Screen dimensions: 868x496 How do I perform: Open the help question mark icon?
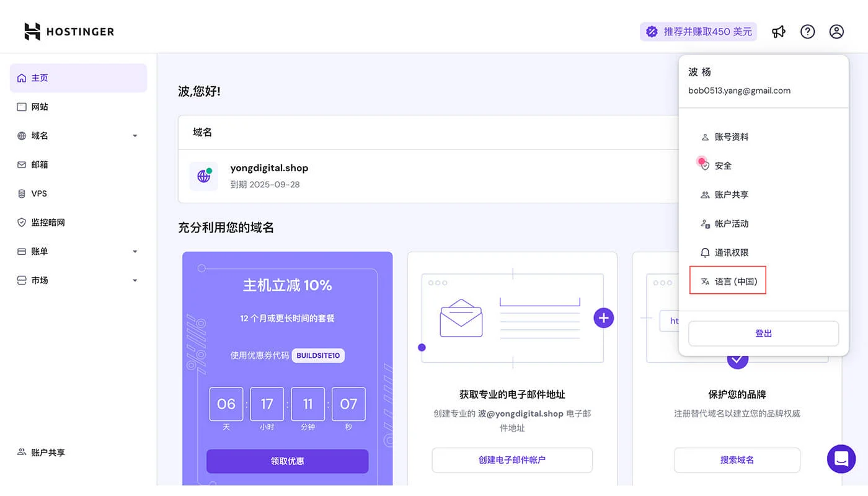tap(807, 31)
